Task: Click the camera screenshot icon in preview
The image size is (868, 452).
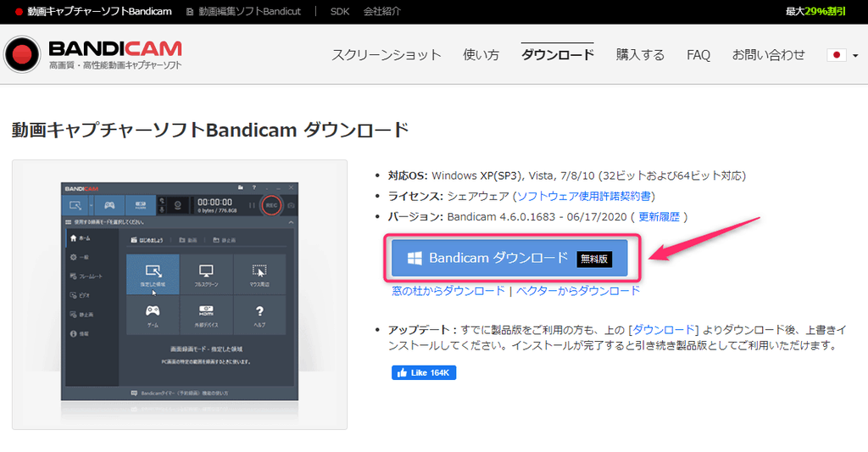Action: [x=292, y=205]
